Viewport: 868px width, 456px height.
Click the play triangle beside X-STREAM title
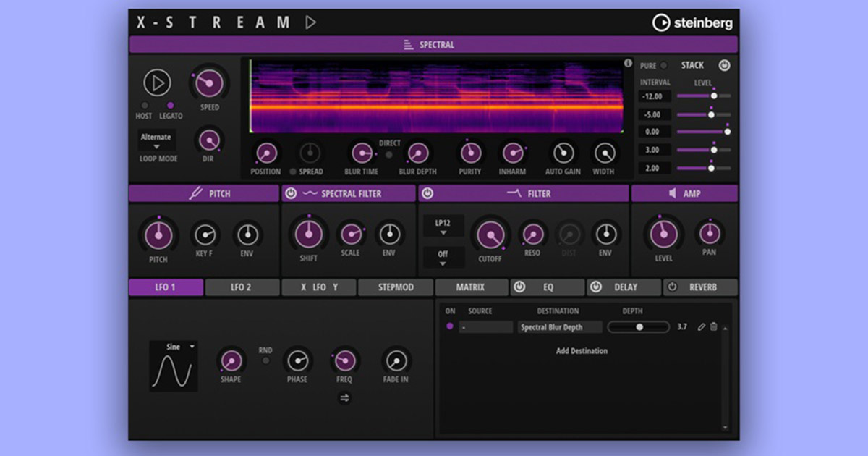click(x=311, y=22)
